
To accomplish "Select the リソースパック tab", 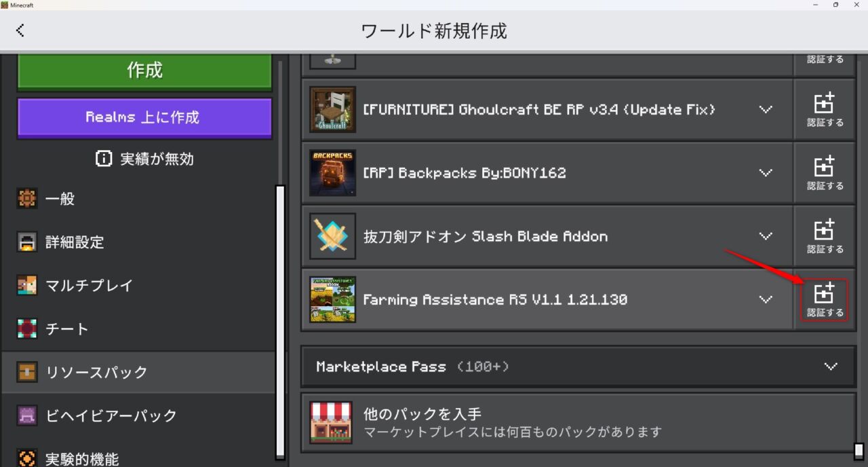I will (x=138, y=372).
